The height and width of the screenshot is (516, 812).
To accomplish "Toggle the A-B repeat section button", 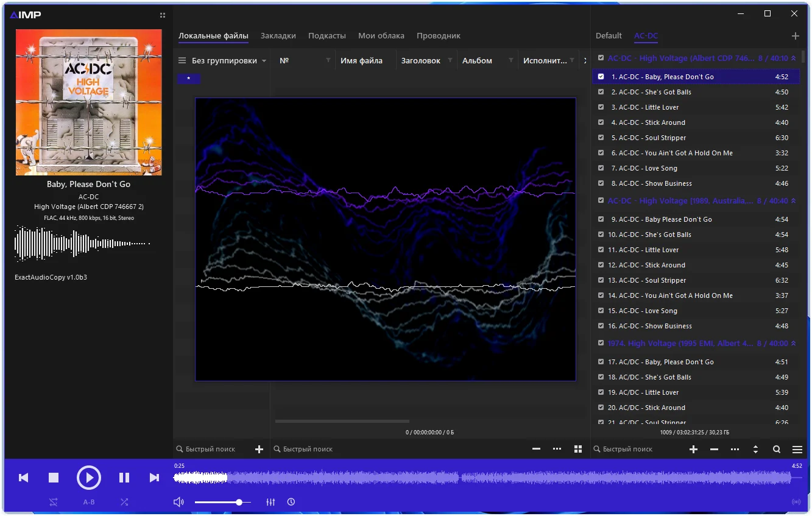I will pos(89,502).
